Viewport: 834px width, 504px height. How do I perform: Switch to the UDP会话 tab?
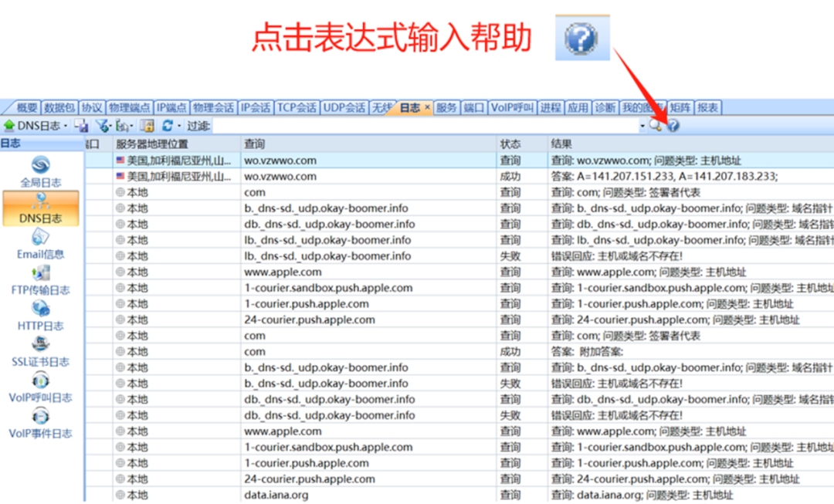point(344,107)
